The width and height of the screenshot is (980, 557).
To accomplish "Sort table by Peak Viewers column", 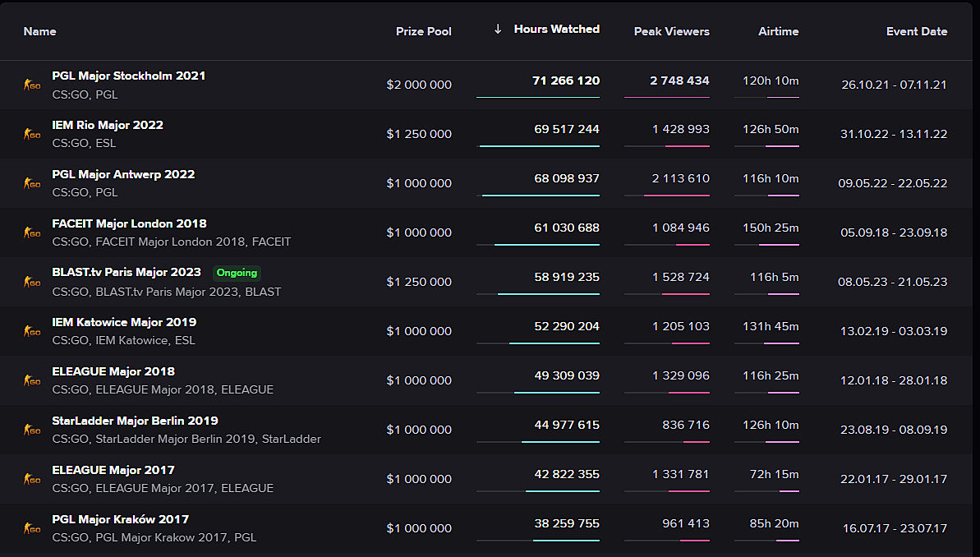I will (x=672, y=31).
